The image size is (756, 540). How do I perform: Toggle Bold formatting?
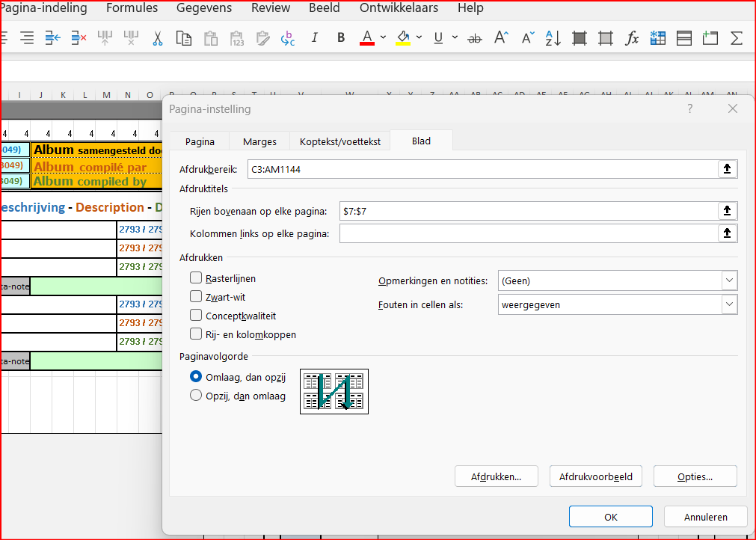tap(341, 37)
